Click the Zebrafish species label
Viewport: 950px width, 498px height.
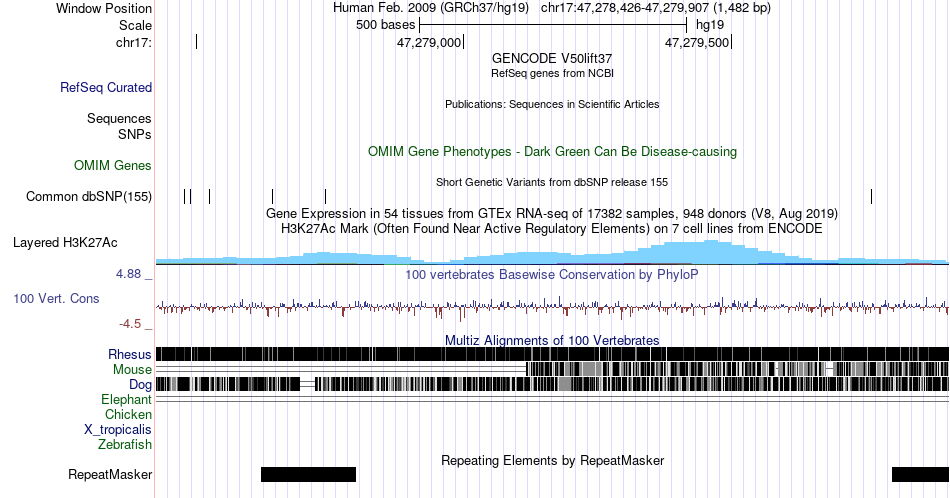point(125,444)
